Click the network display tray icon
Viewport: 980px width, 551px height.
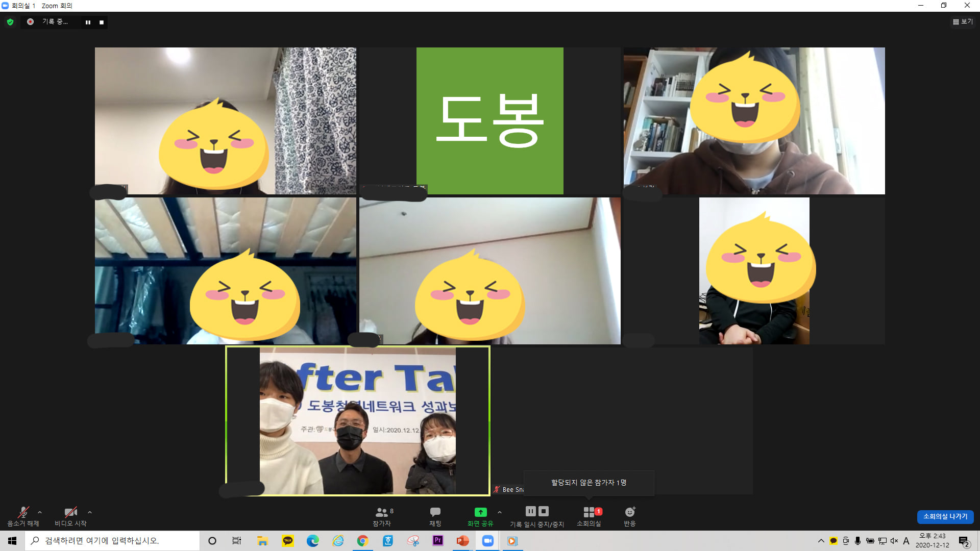[x=882, y=541]
